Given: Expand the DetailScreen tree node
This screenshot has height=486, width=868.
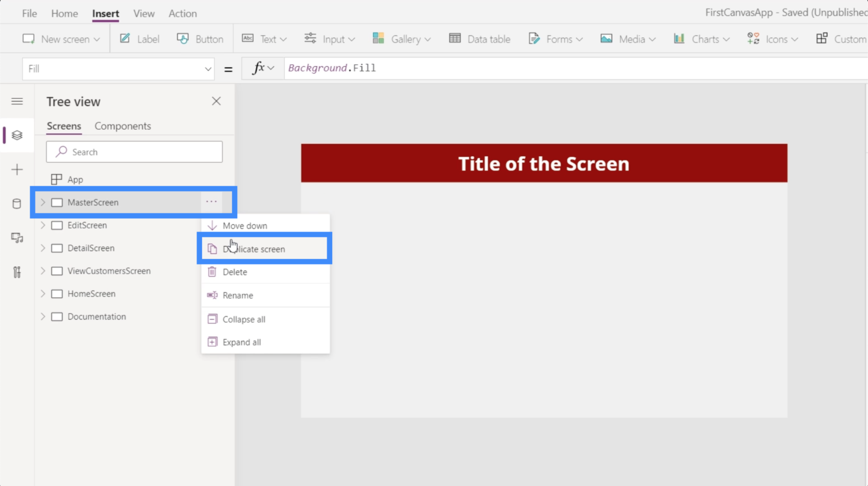Looking at the screenshot, I should [x=43, y=248].
